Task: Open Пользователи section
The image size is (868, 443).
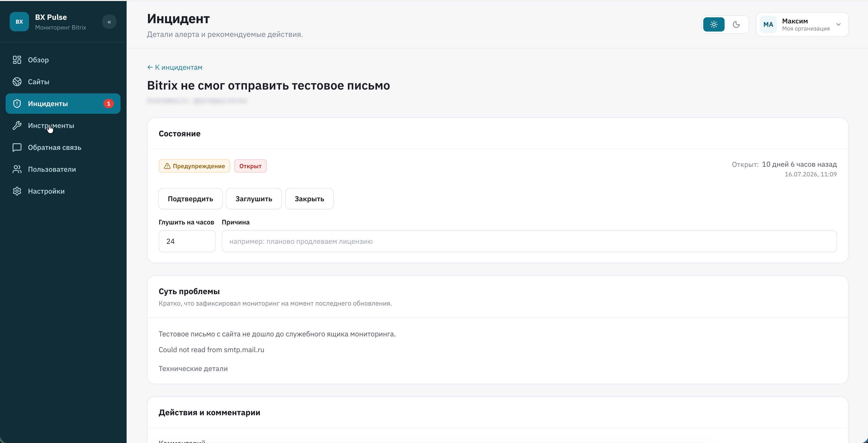Action: (63, 169)
